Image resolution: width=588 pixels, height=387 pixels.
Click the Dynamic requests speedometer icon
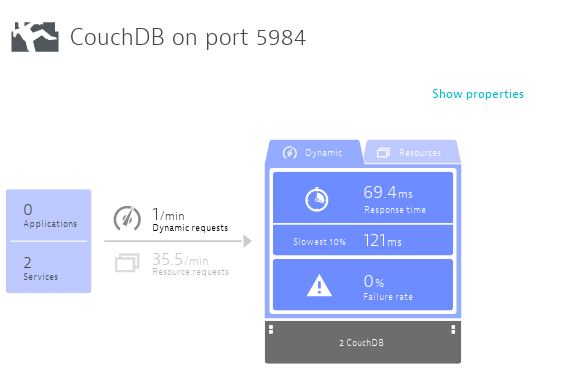tap(127, 218)
